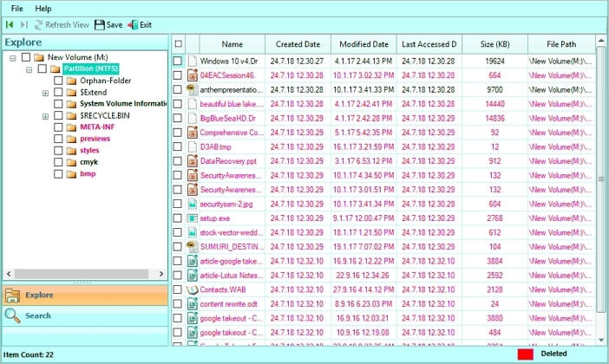Expand the $RECYCLE.BIN folder node
The image size is (609, 364).
pyautogui.click(x=45, y=116)
